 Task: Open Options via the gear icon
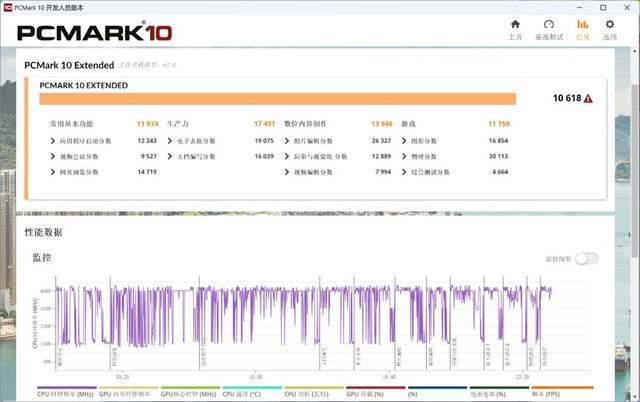[610, 29]
